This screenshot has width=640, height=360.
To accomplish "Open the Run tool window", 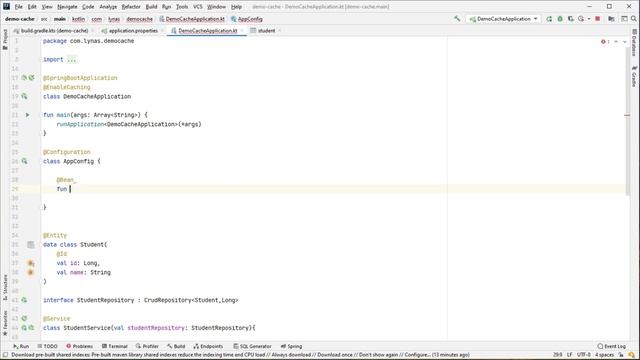I will [21, 346].
